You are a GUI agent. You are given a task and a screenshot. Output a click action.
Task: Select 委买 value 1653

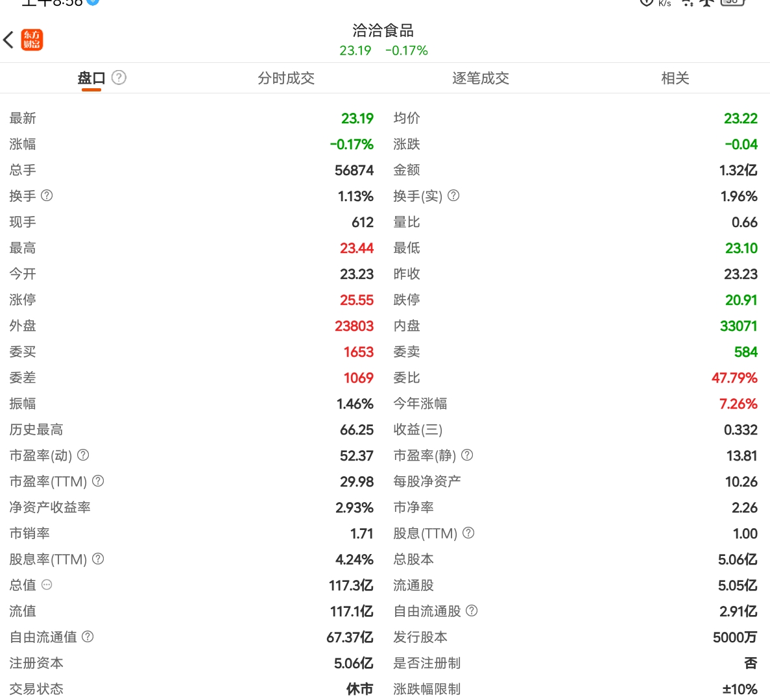[x=359, y=352]
